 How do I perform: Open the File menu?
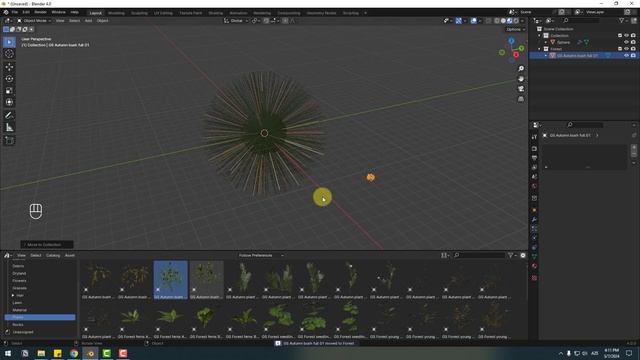click(x=15, y=12)
